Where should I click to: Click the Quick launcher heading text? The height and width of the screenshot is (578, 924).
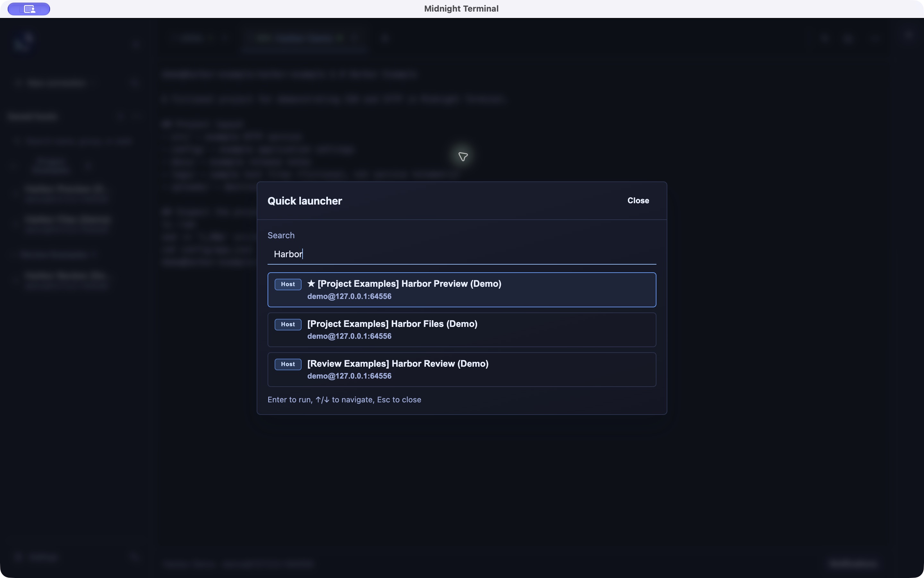point(305,201)
